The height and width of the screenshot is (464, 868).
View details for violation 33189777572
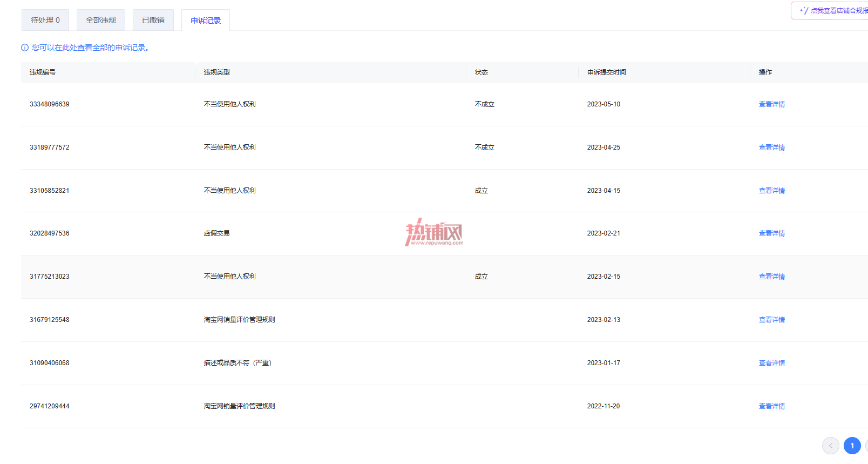click(772, 147)
